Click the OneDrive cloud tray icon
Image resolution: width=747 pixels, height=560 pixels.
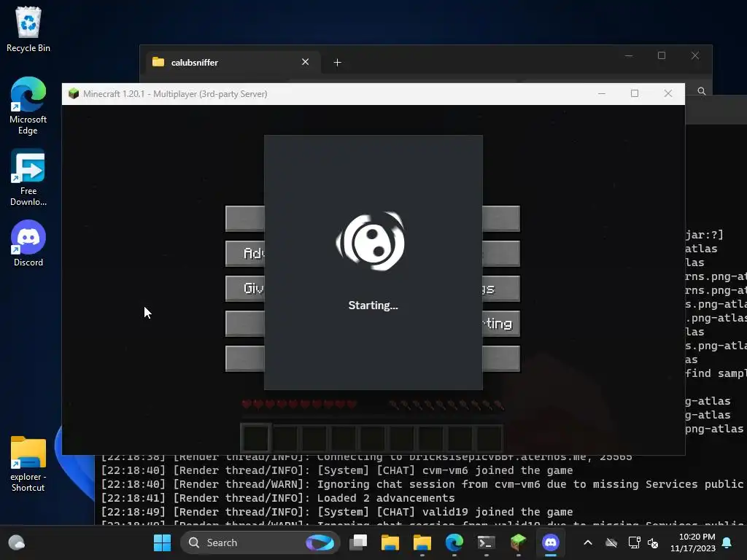pos(611,542)
